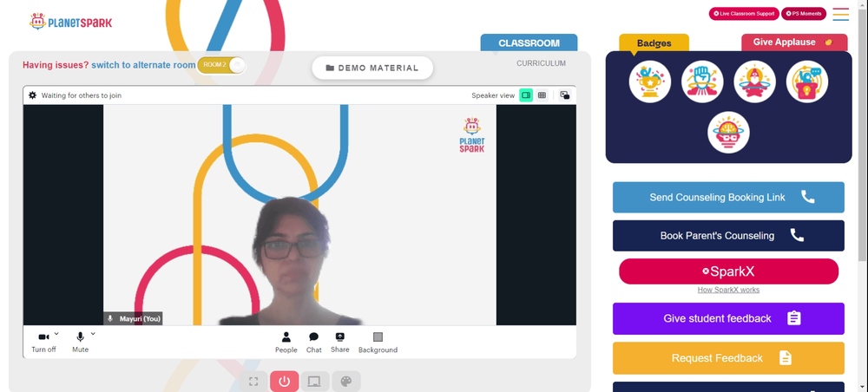Award the brain with glasses badge
The image size is (868, 392).
point(728,133)
